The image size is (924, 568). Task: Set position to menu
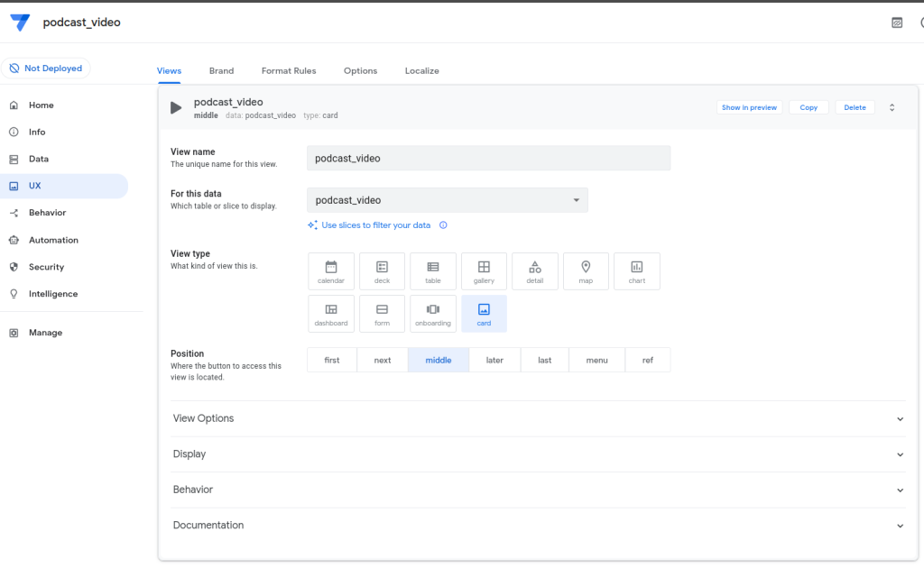(597, 361)
